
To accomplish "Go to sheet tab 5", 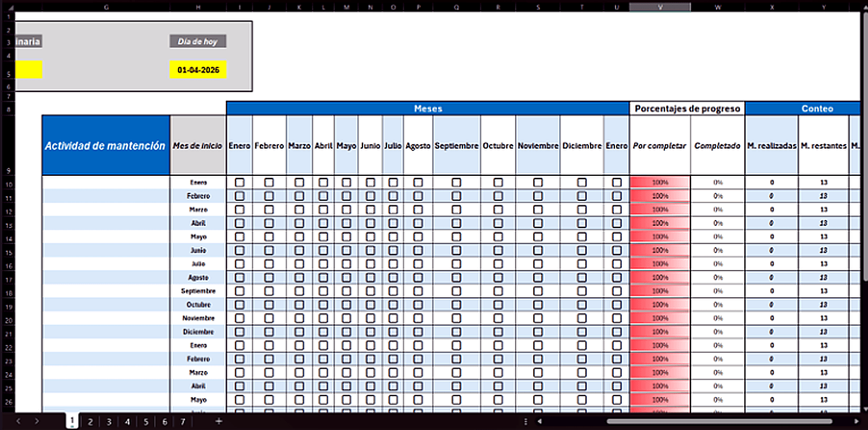I will pyautogui.click(x=146, y=421).
